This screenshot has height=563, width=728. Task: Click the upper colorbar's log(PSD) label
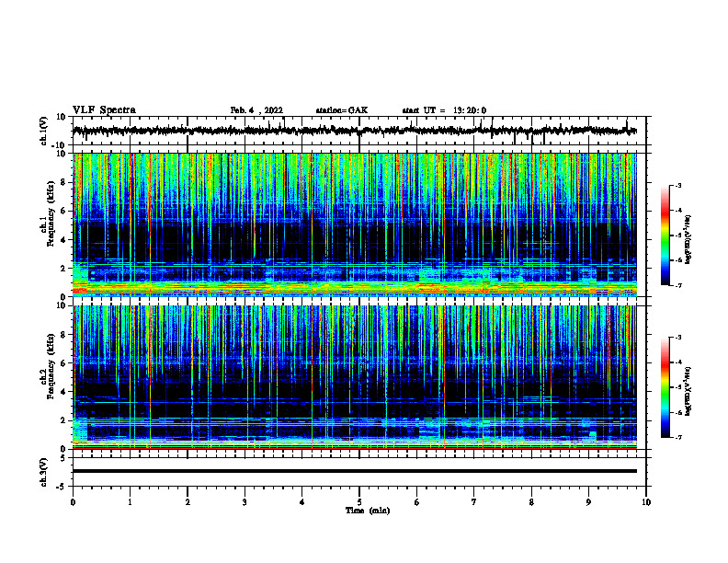688,239
